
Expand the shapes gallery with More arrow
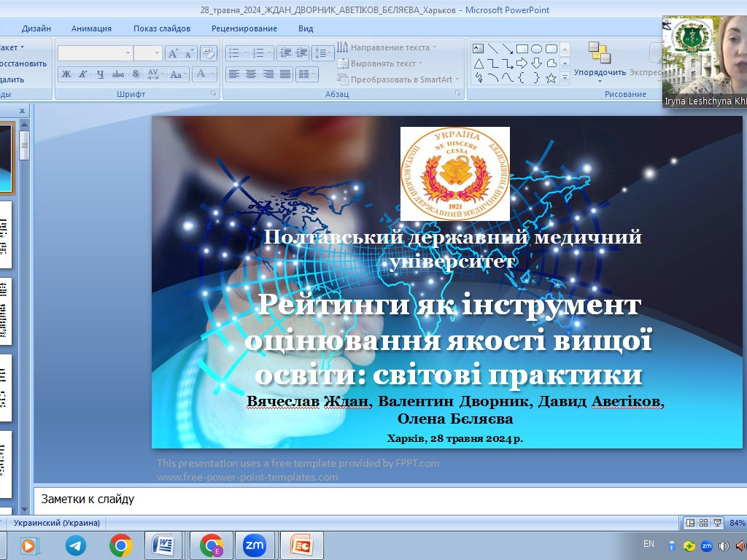pyautogui.click(x=565, y=77)
